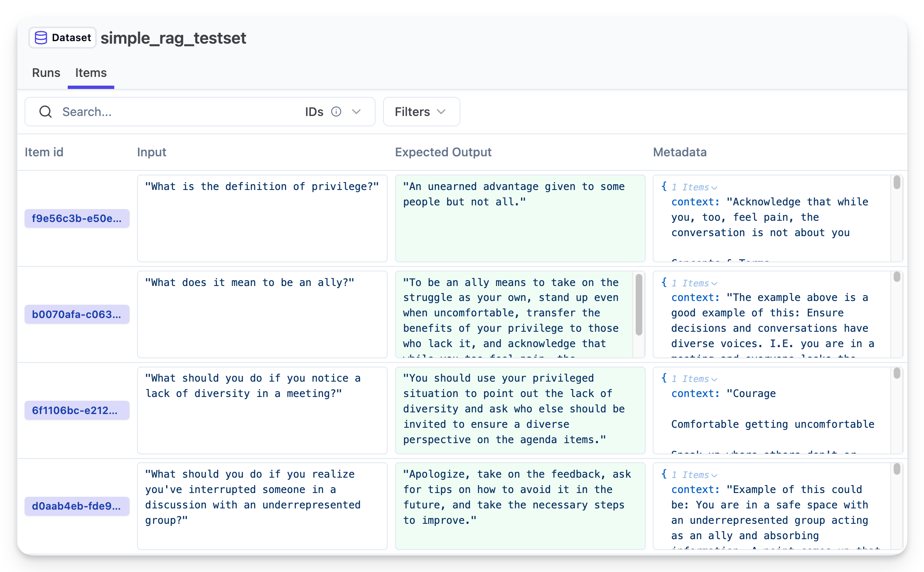
Task: Click the simple_rag_testset dataset title
Action: (174, 38)
